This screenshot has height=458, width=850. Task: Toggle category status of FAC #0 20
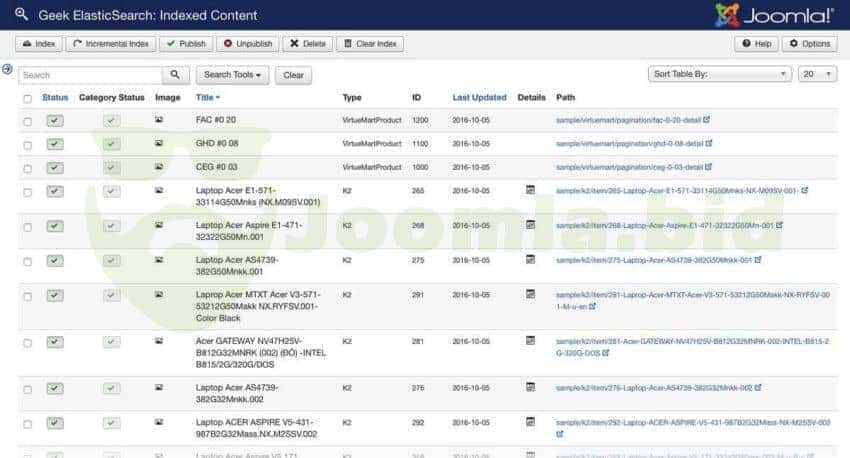point(112,120)
